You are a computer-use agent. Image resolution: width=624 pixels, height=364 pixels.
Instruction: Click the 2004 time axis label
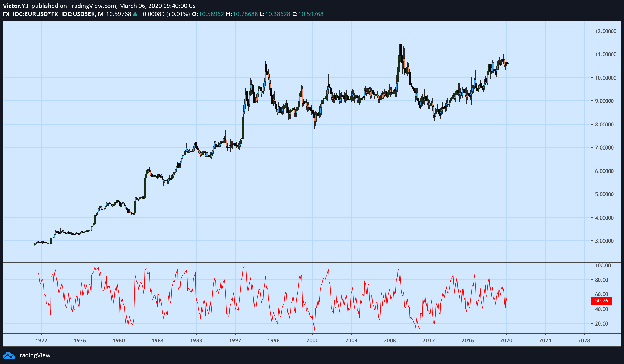351,340
